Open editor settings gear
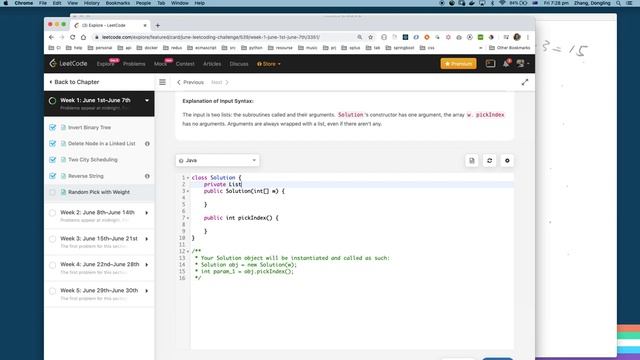This screenshot has width=640, height=360. click(507, 160)
